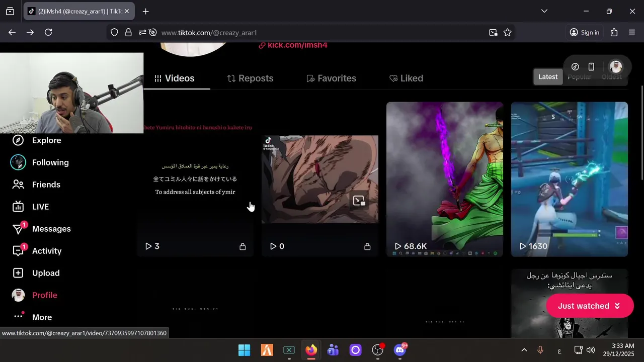Open the kick.com/imsh4 bio link
Screen dimensions: 644x362
(293, 45)
